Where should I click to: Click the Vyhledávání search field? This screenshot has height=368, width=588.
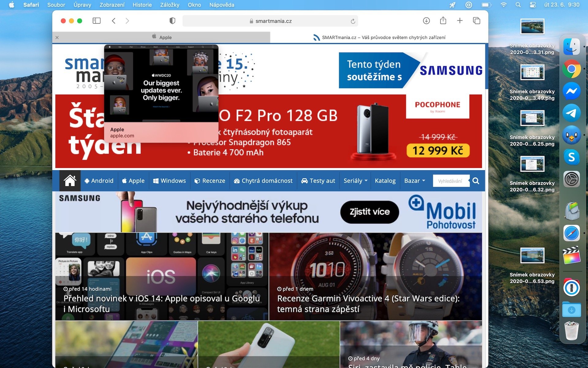(x=451, y=181)
